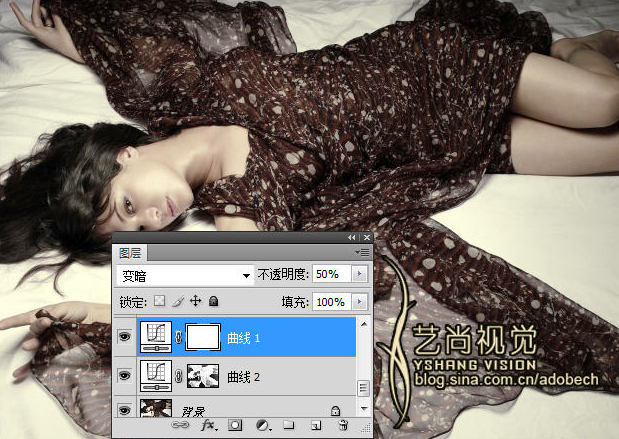Open the fill slider arrow beside 100%
The image size is (619, 439).
coord(359,302)
